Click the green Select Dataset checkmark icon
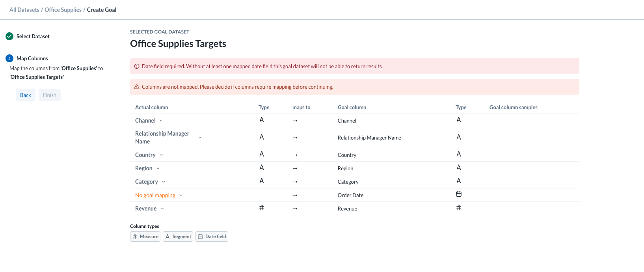Screen dimensions: 644x272 point(9,36)
